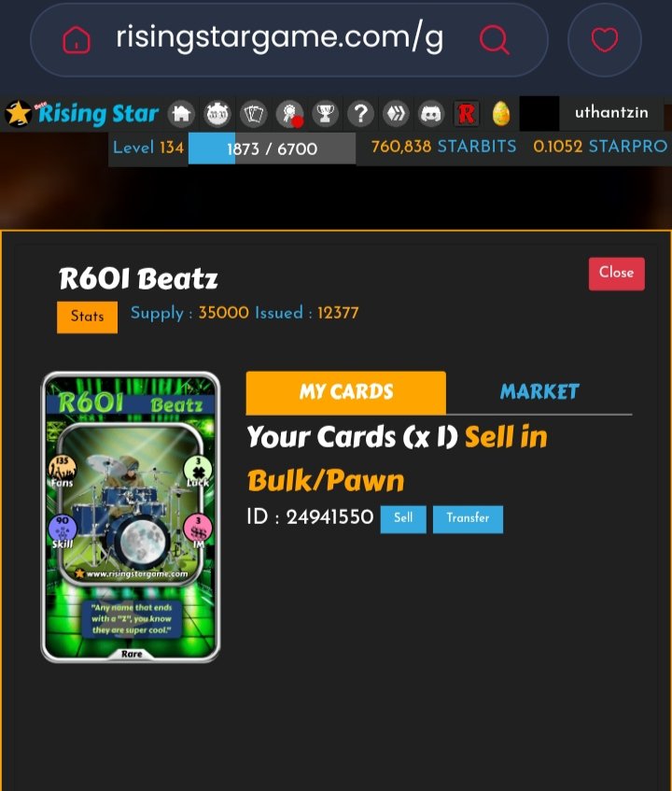672x791 pixels.
Task: Open the mission timer clock icon
Action: tap(217, 114)
